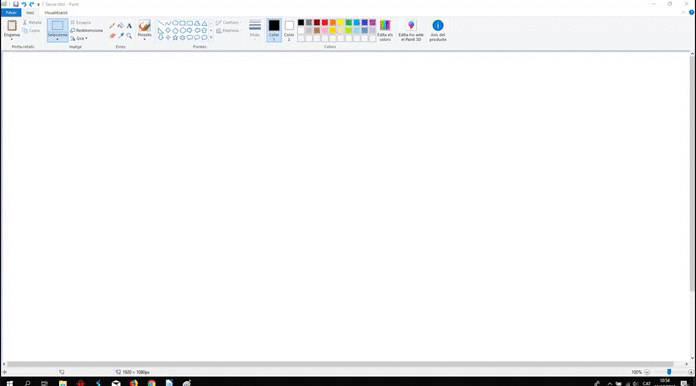
Task: Click the Avís del producte info icon
Action: tap(438, 25)
